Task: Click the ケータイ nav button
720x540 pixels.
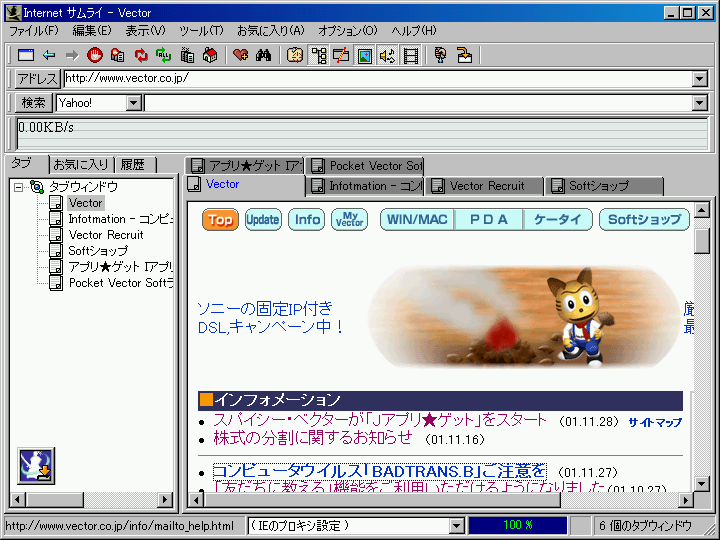Action: pyautogui.click(x=558, y=220)
